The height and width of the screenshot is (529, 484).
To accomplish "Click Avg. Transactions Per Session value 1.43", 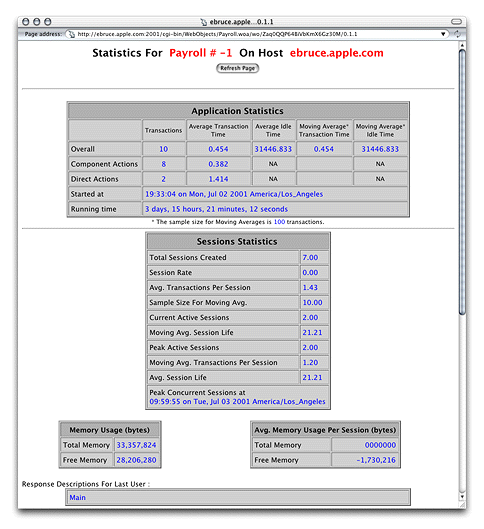I will (310, 287).
